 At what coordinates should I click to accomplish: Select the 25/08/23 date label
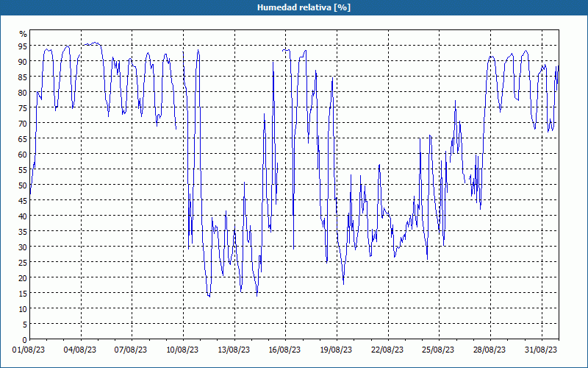click(x=438, y=350)
